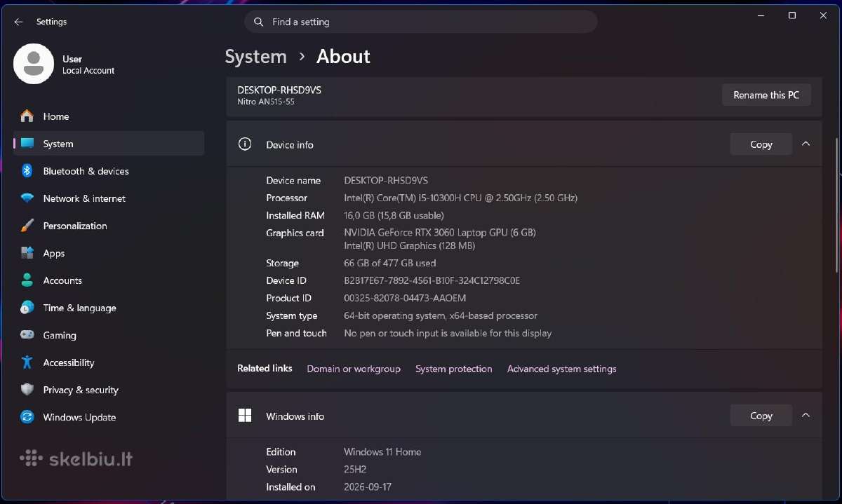This screenshot has height=504, width=842.
Task: Collapse the Device info section chevron
Action: point(806,144)
